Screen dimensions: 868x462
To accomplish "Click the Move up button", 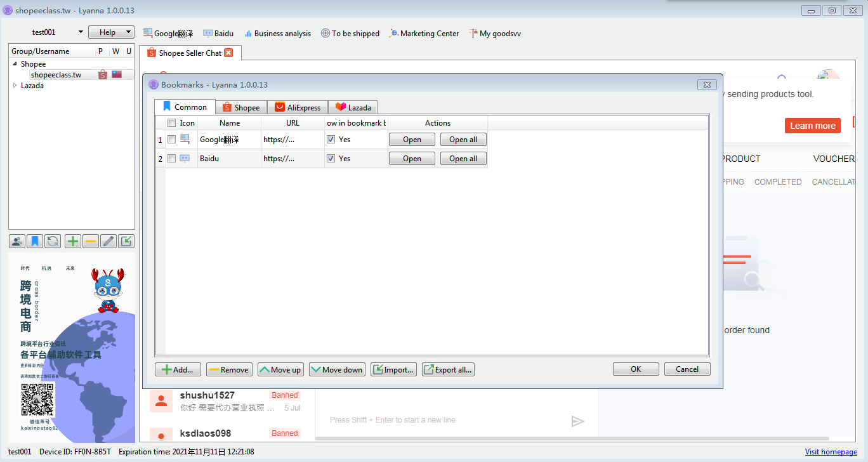I will coord(280,369).
